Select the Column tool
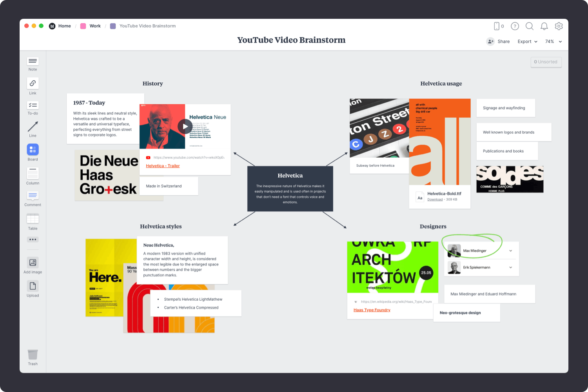 coord(33,176)
